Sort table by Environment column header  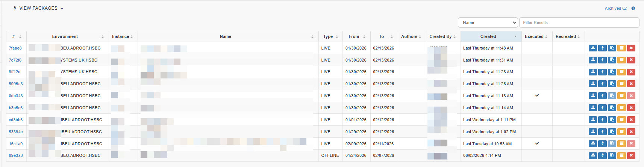click(x=65, y=36)
